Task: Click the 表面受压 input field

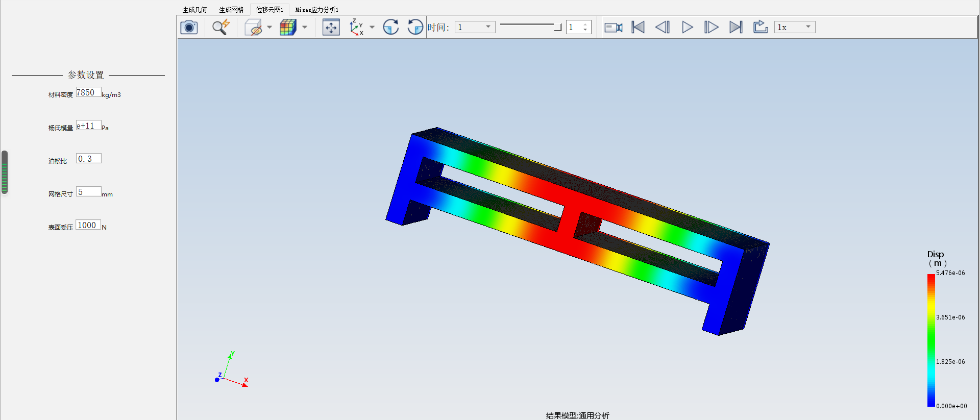Action: coord(88,225)
